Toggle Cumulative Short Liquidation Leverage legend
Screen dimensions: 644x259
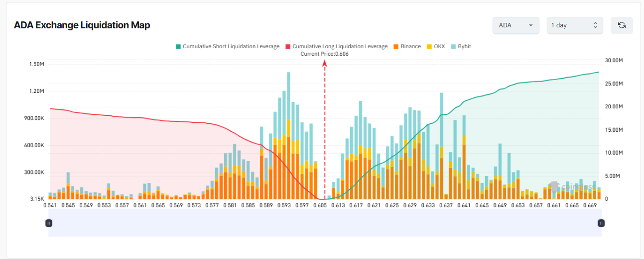pos(227,46)
